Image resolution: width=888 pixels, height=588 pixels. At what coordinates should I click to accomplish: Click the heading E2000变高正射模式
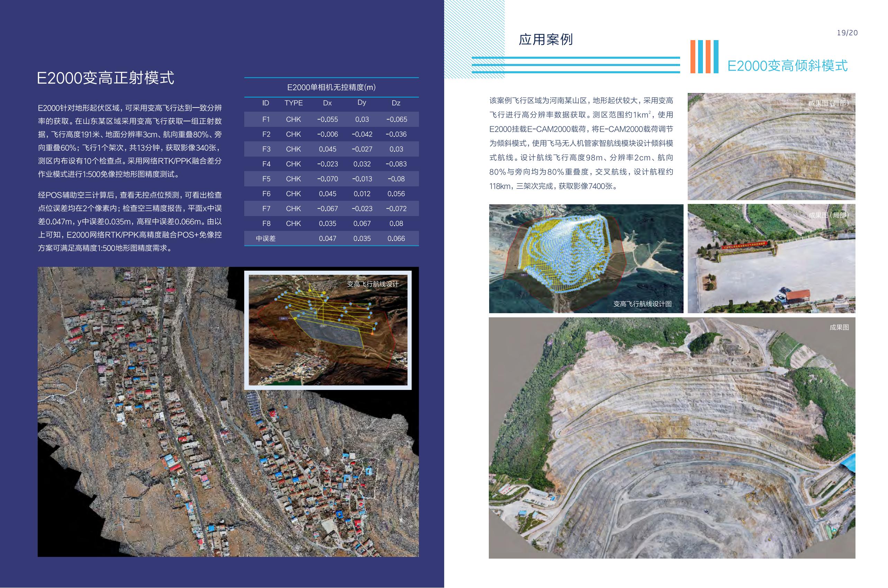[x=106, y=78]
